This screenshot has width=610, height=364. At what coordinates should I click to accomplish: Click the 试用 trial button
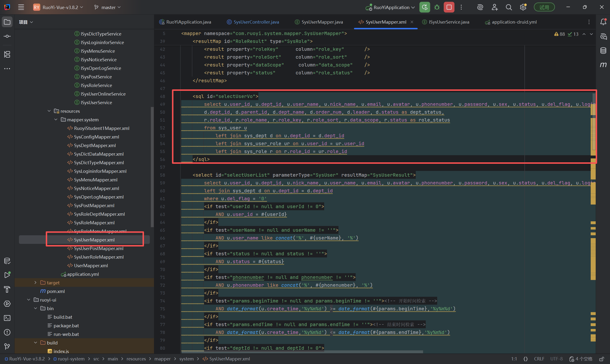coord(544,7)
